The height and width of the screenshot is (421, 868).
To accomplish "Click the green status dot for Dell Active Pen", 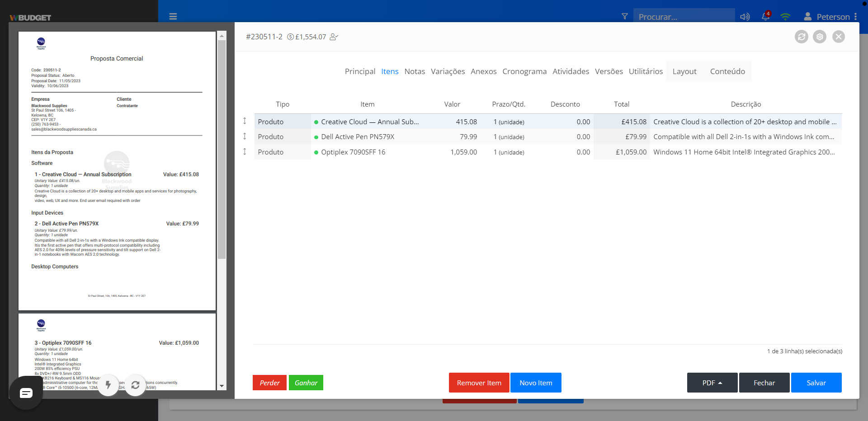I will pos(316,137).
